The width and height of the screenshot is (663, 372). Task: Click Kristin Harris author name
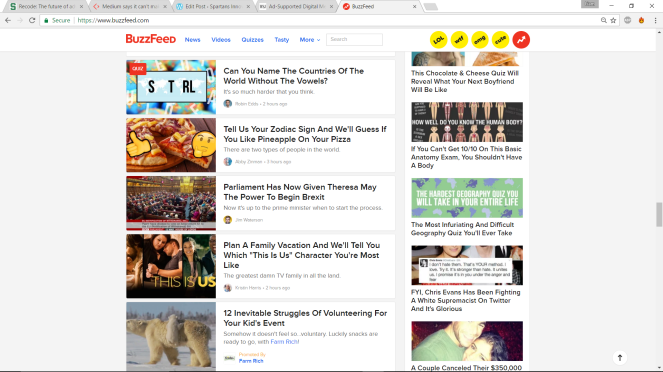pos(248,288)
